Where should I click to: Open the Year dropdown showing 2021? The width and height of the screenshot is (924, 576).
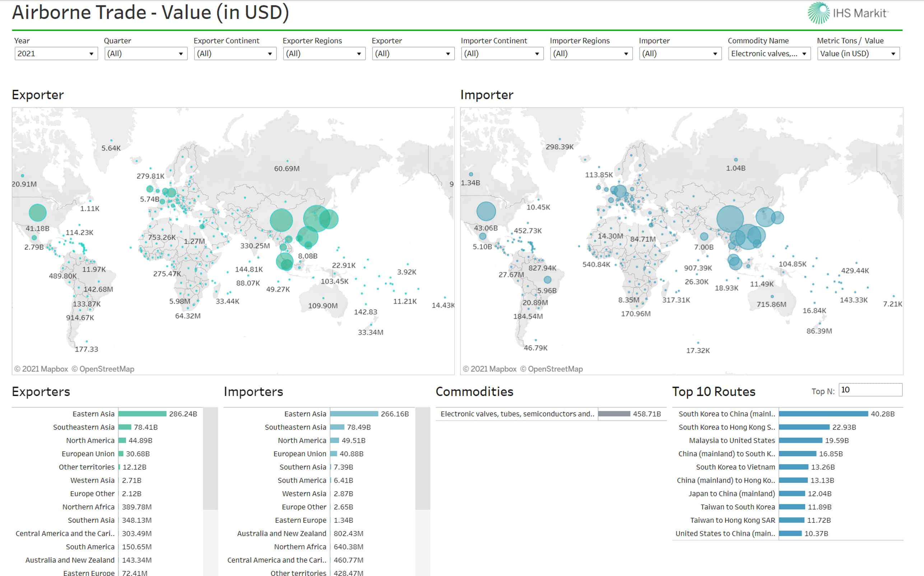(x=56, y=54)
